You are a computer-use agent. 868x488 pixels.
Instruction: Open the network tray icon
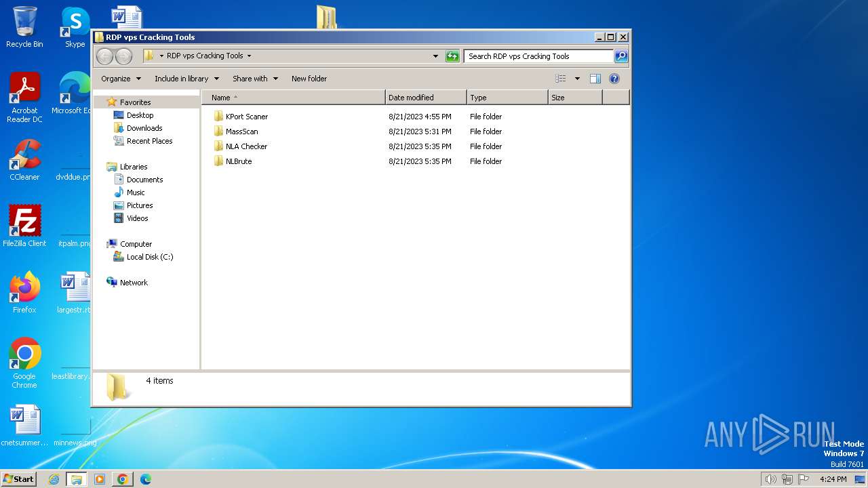[x=787, y=479]
